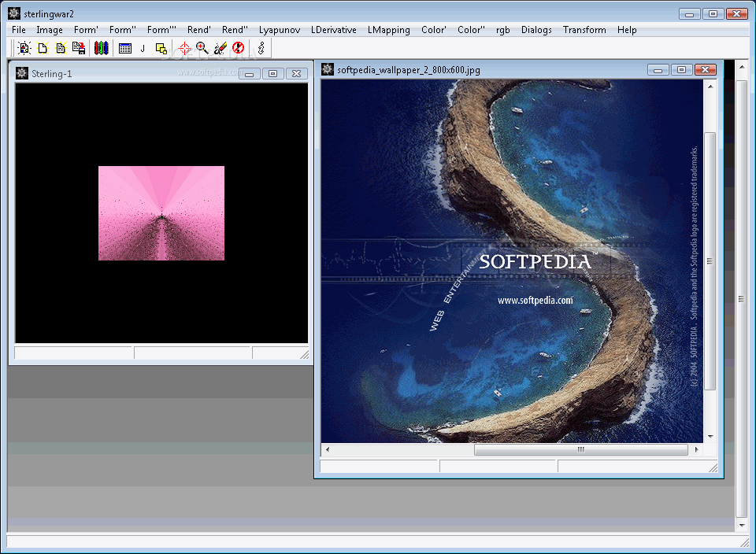Open the File menu
This screenshot has width=756, height=554.
click(x=19, y=30)
